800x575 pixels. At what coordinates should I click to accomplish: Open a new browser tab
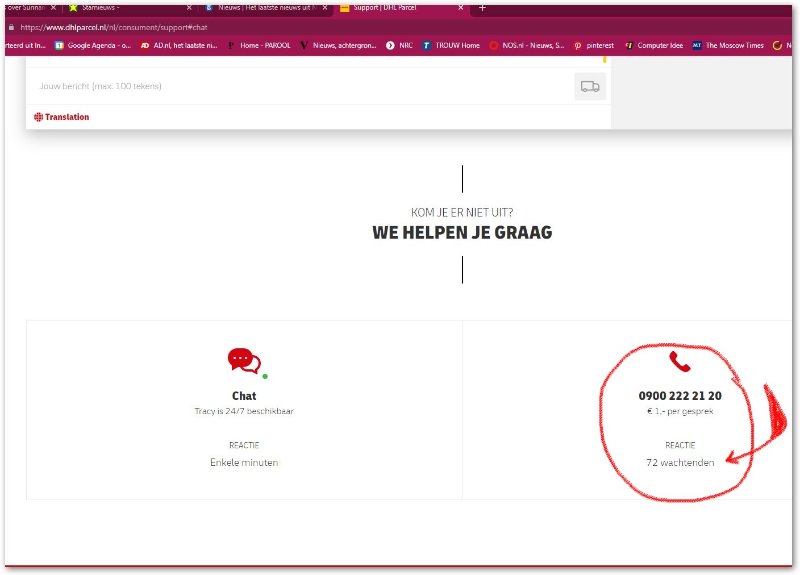click(482, 8)
